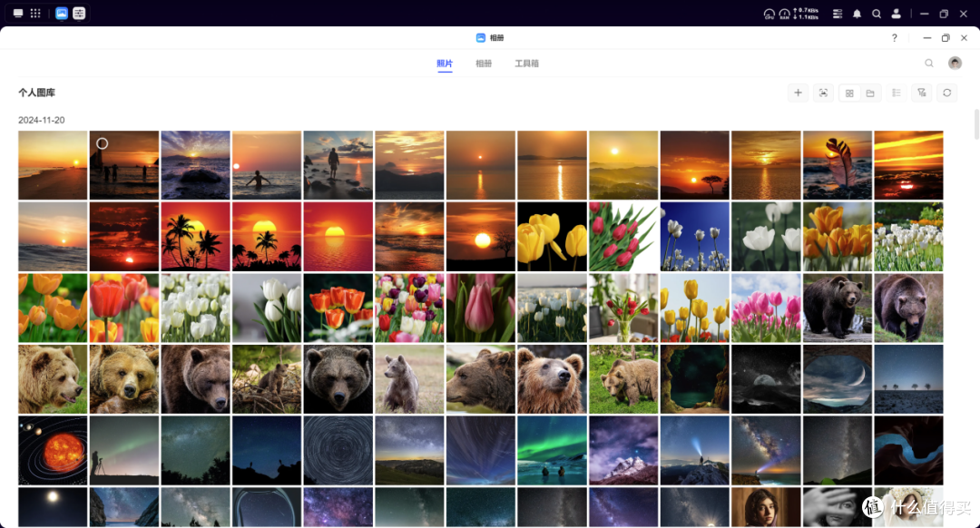Open the white tulips against blue sky
The height and width of the screenshot is (528, 980).
(694, 236)
